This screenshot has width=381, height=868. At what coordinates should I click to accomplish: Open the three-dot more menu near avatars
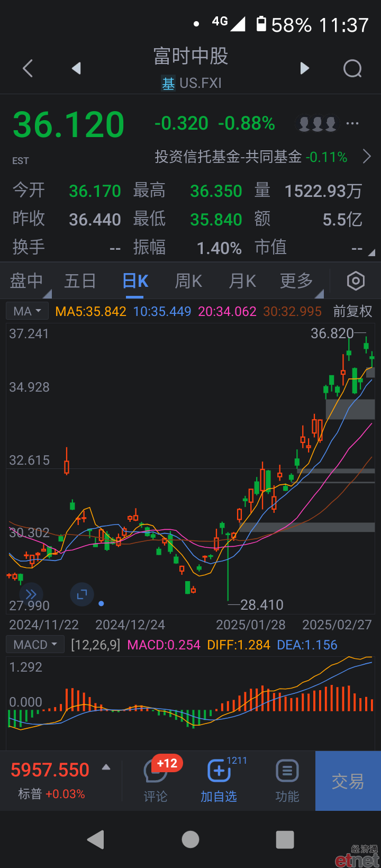(352, 123)
